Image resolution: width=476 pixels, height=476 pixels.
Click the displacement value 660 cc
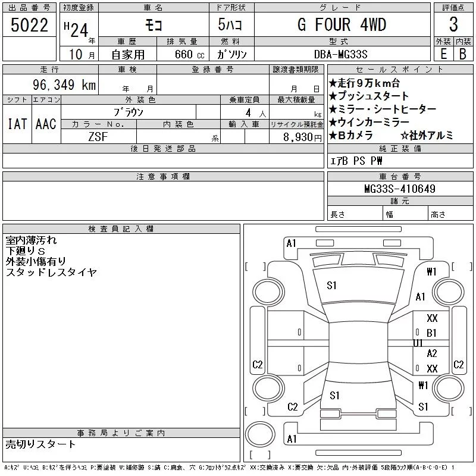(x=189, y=54)
